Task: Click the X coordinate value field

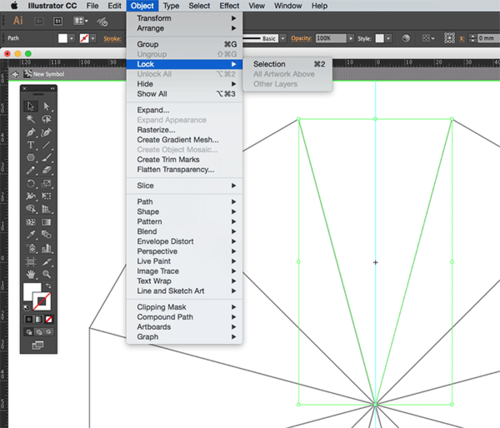Action: pyautogui.click(x=487, y=38)
